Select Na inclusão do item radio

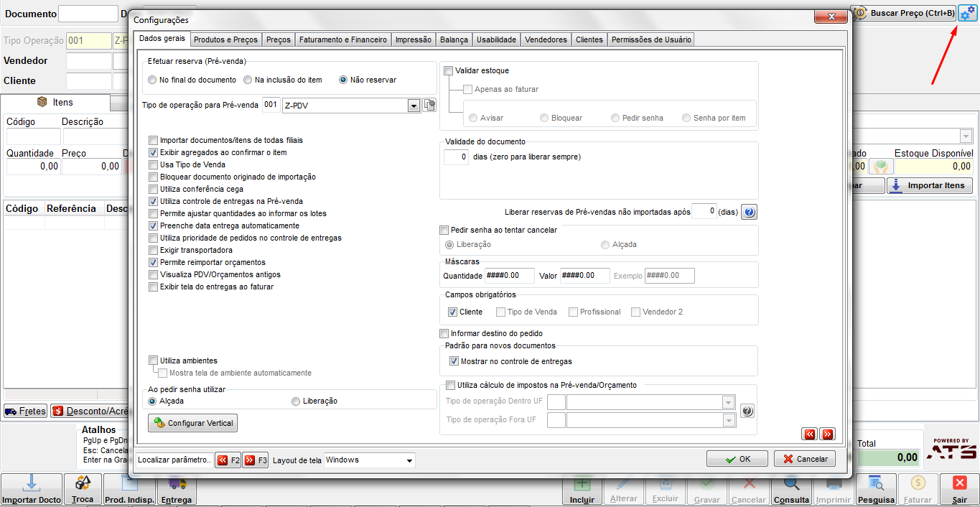248,80
